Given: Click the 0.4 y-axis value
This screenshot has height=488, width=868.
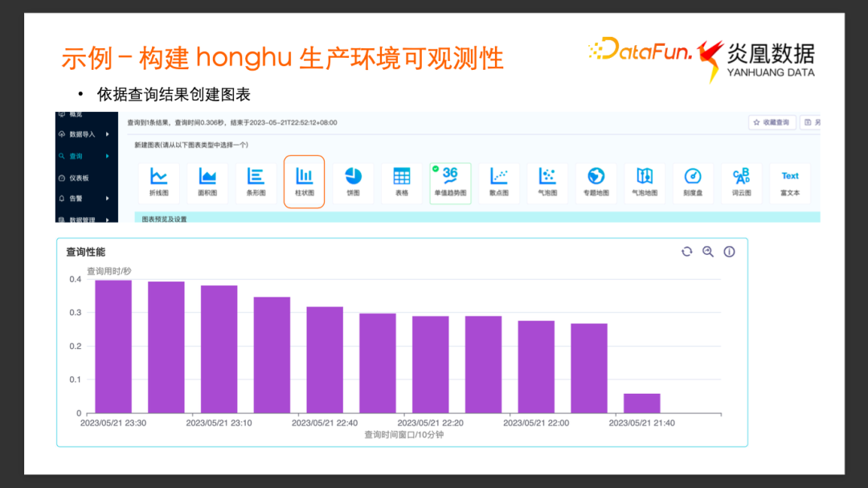Looking at the screenshot, I should [x=76, y=279].
